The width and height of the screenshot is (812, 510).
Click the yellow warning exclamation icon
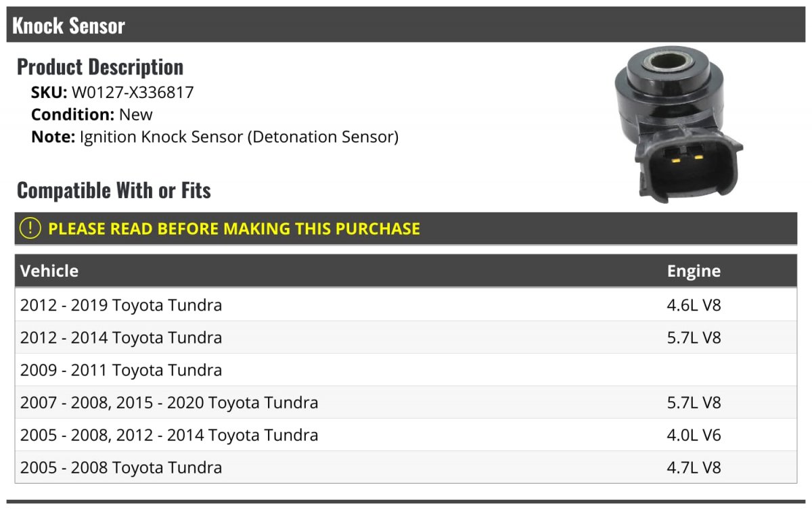(x=30, y=229)
